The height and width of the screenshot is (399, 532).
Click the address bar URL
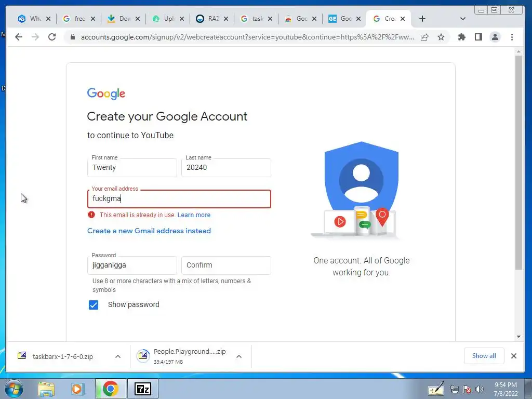click(247, 37)
